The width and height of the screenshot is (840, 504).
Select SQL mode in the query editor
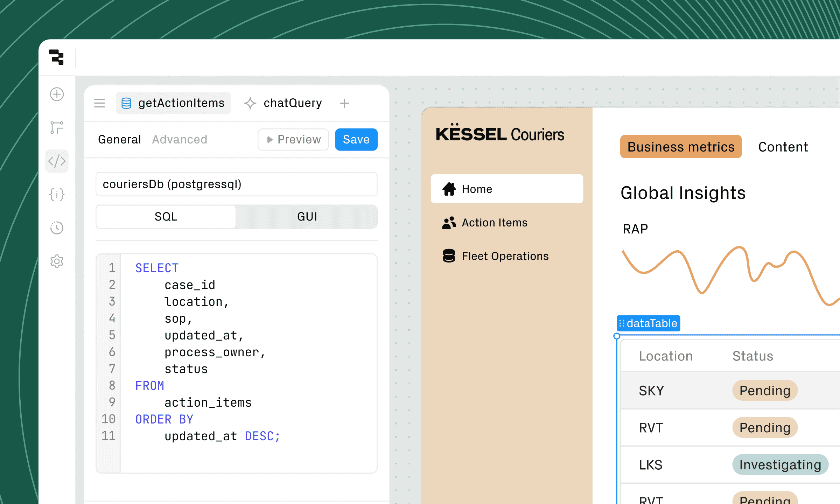point(166,217)
